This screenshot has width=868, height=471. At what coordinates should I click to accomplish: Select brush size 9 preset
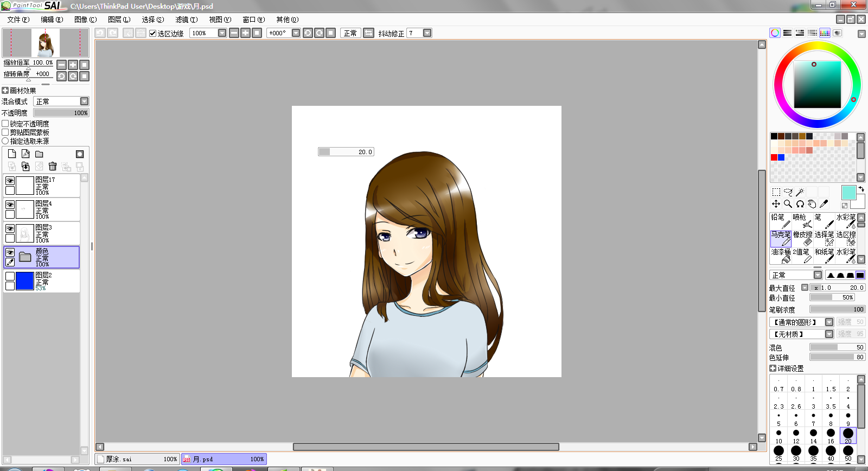pos(848,418)
